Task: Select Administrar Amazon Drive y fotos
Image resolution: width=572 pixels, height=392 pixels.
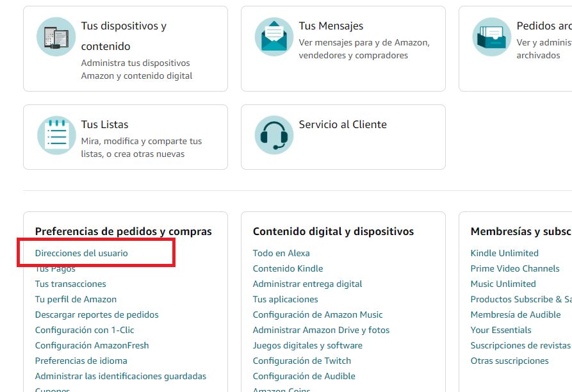Action: point(321,330)
